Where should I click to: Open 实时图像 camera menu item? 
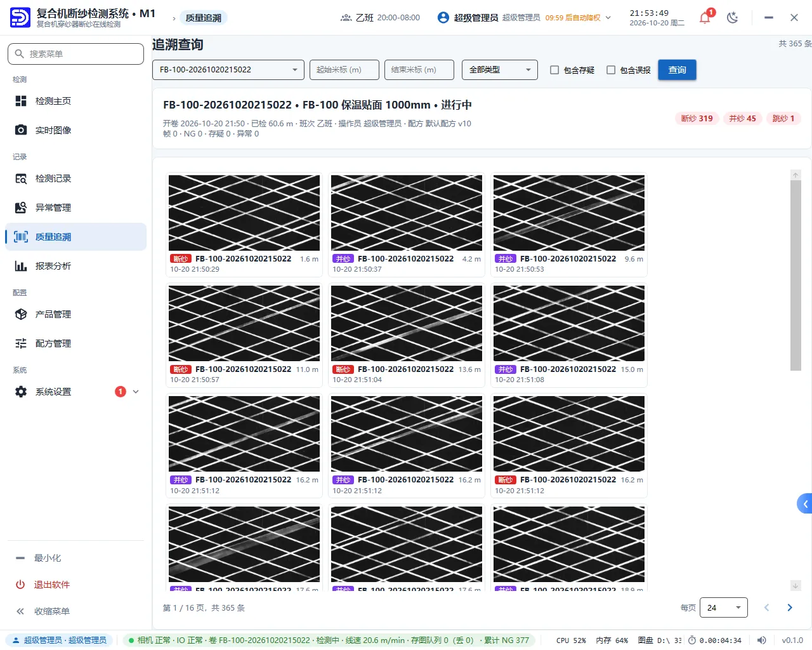(75, 130)
